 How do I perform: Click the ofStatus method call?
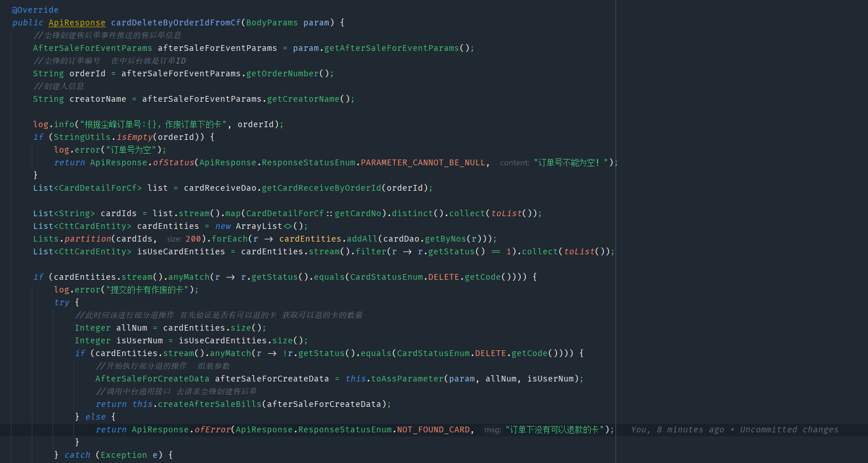coord(173,162)
